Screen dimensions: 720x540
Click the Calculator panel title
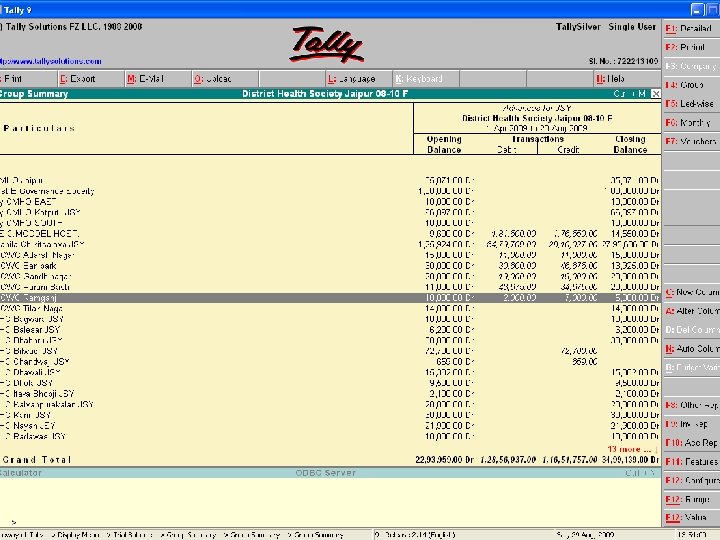(21, 472)
